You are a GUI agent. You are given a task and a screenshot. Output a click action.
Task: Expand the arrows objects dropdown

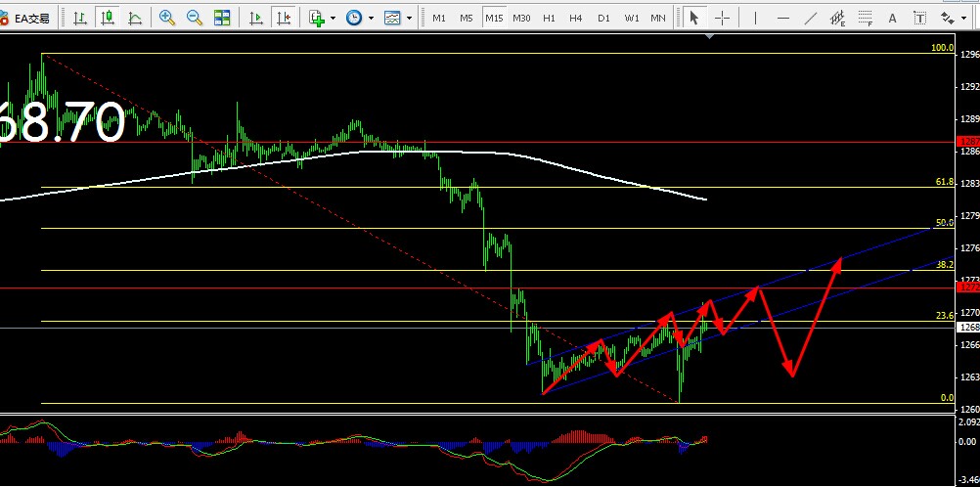[x=961, y=19]
